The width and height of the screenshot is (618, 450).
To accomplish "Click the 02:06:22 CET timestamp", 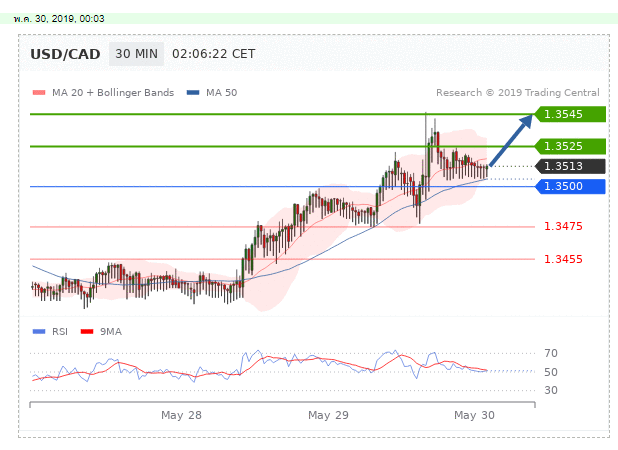I will (x=214, y=54).
